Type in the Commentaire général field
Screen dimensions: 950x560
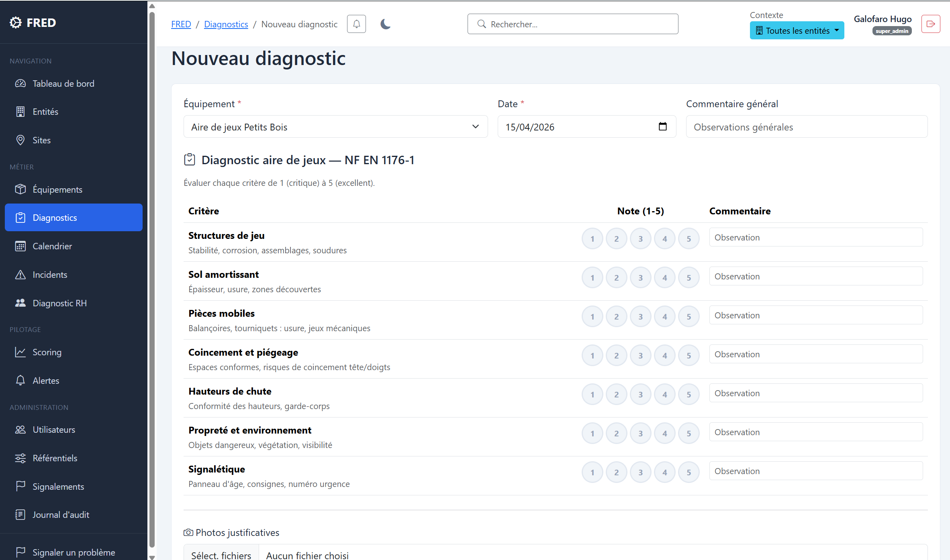tap(806, 126)
